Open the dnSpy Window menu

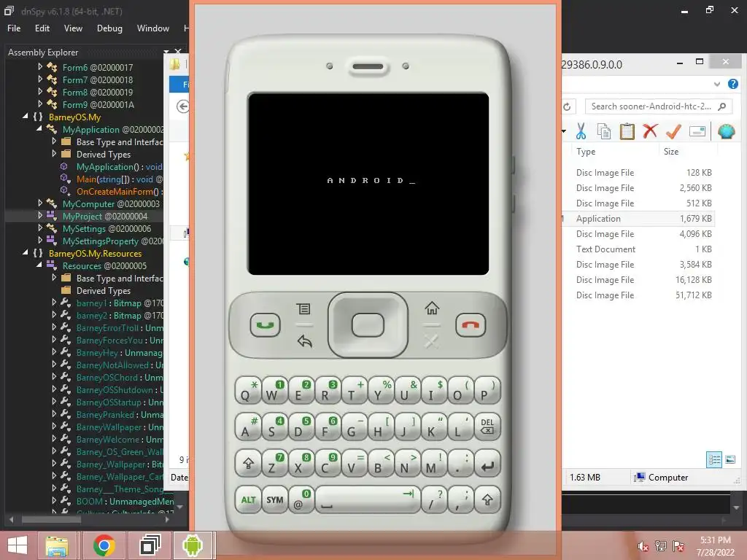(x=153, y=28)
